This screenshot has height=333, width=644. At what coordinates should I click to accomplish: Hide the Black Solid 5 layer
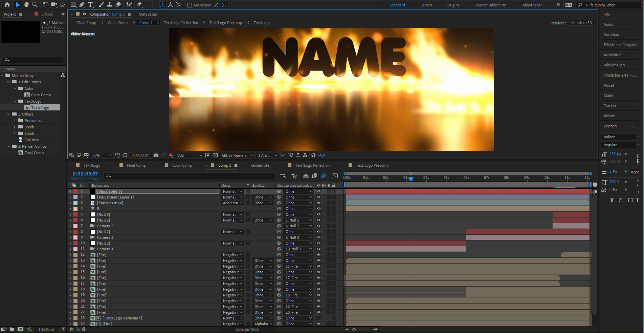(318, 191)
